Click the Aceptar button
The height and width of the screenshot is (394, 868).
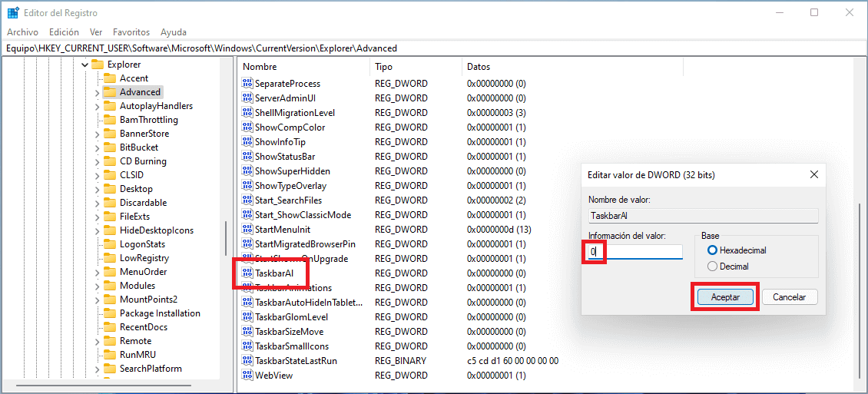725,296
